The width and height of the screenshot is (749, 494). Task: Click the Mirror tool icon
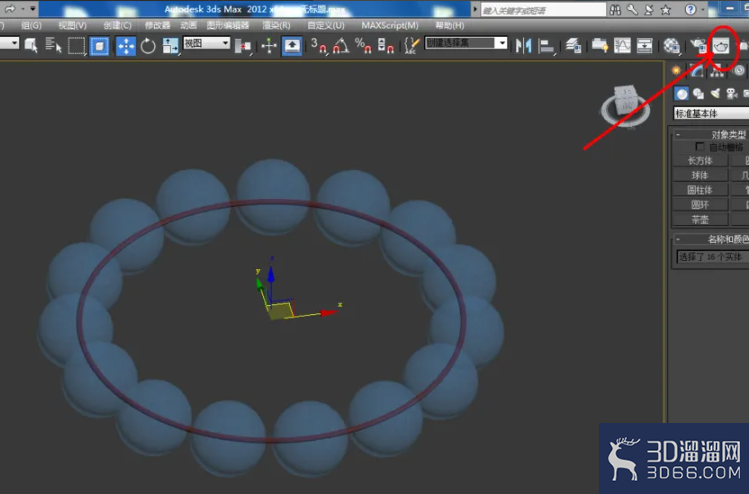pos(524,46)
